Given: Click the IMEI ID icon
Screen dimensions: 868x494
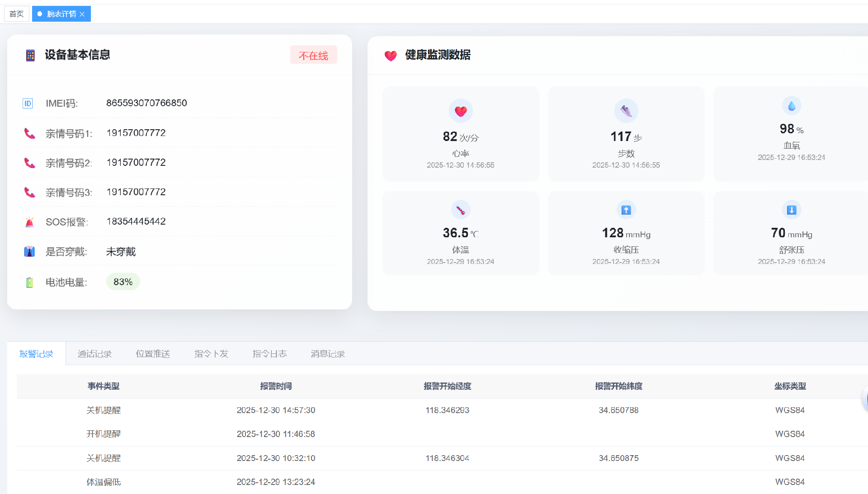Looking at the screenshot, I should (x=28, y=104).
